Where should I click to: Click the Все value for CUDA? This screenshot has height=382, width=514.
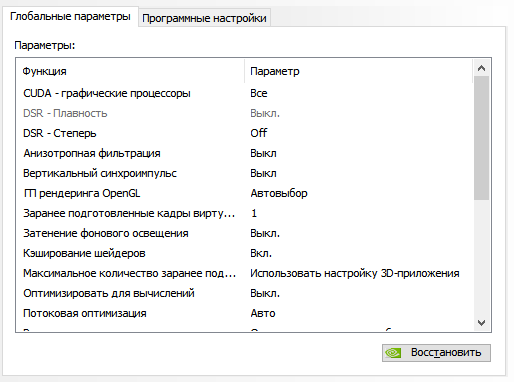pos(259,93)
